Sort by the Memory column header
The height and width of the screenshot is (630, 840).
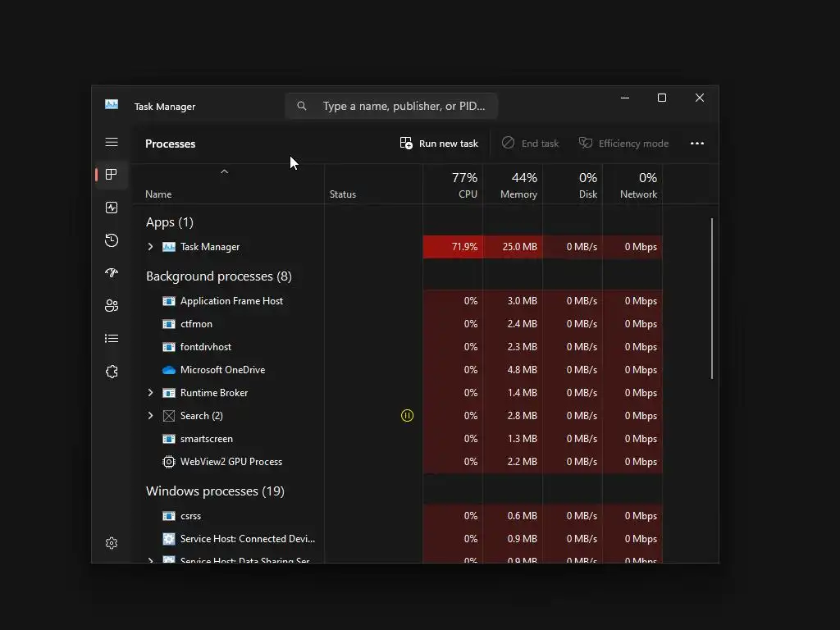click(513, 185)
